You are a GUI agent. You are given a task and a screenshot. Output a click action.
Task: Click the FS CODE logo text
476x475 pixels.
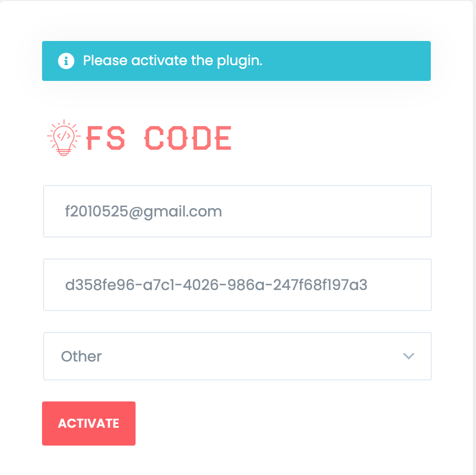pyautogui.click(x=159, y=138)
